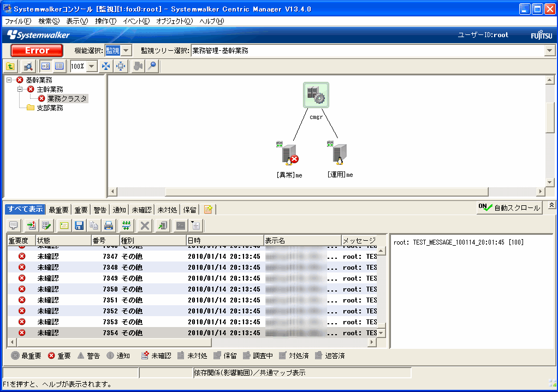This screenshot has width=558, height=392.
Task: Click the X delete icon in event toolbar
Action: [x=145, y=225]
